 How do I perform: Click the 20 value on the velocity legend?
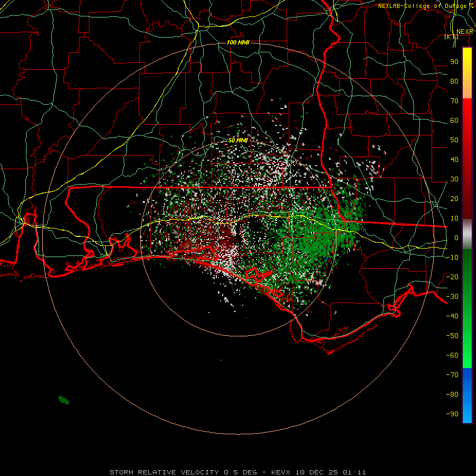(x=454, y=198)
